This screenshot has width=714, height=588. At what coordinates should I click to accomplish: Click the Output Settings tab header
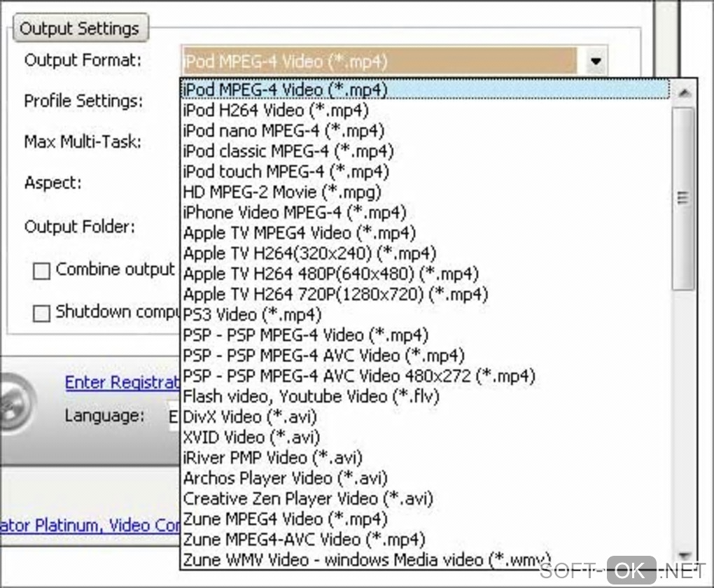80,28
